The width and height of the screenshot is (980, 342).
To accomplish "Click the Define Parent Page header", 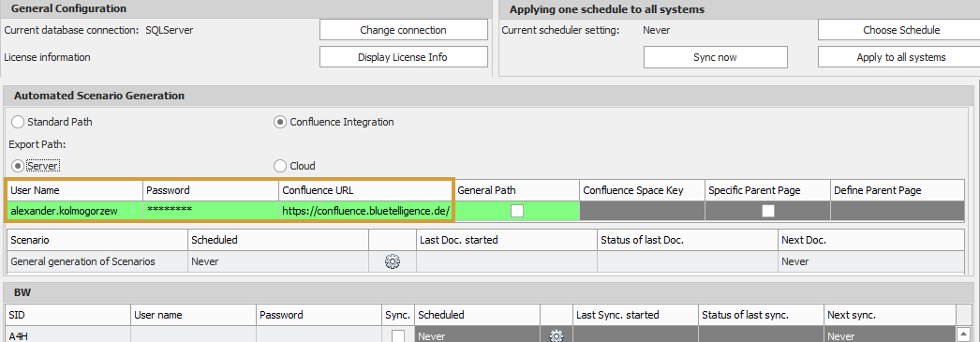I will (897, 190).
